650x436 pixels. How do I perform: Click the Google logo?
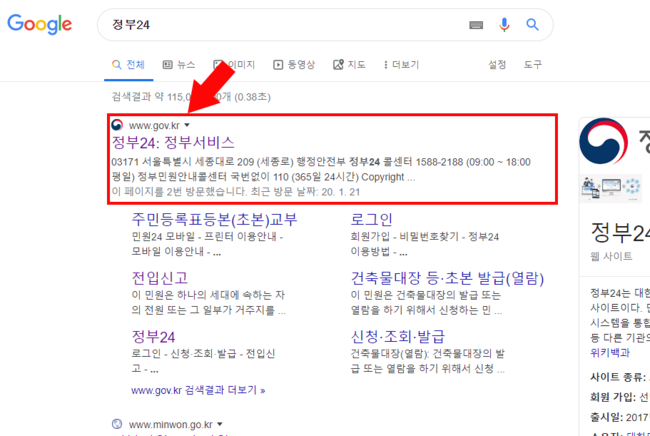[40, 24]
